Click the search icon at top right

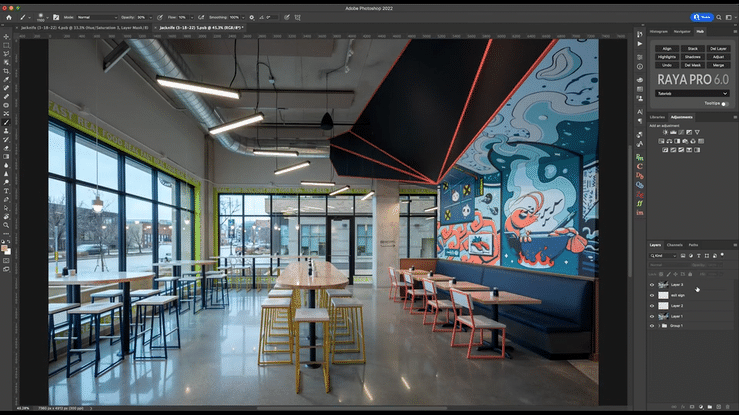(719, 17)
